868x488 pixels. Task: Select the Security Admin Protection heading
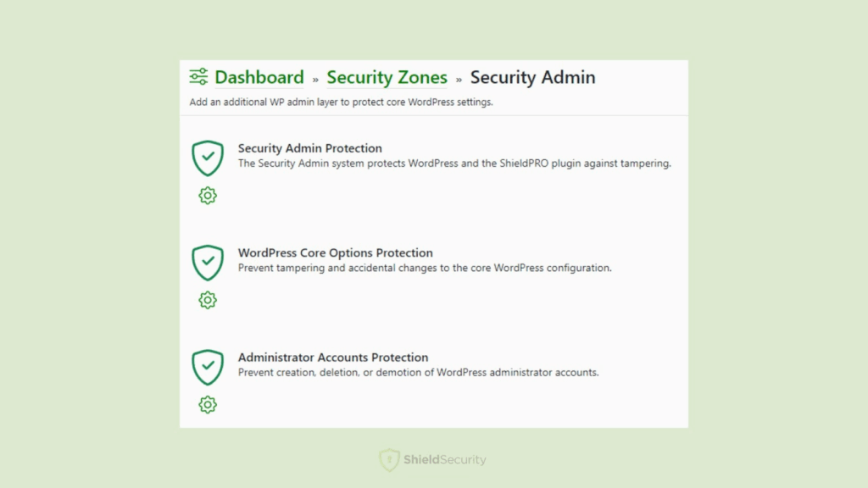click(x=309, y=148)
